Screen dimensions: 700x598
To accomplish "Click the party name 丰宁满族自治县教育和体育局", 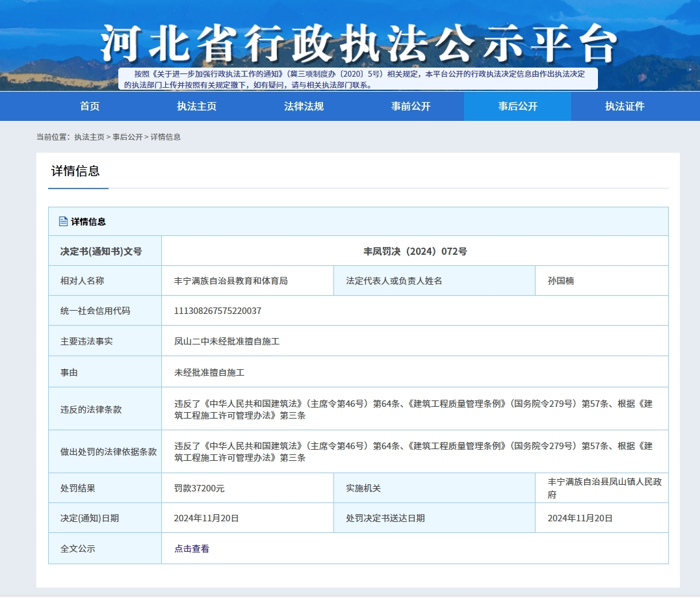I will (x=231, y=281).
